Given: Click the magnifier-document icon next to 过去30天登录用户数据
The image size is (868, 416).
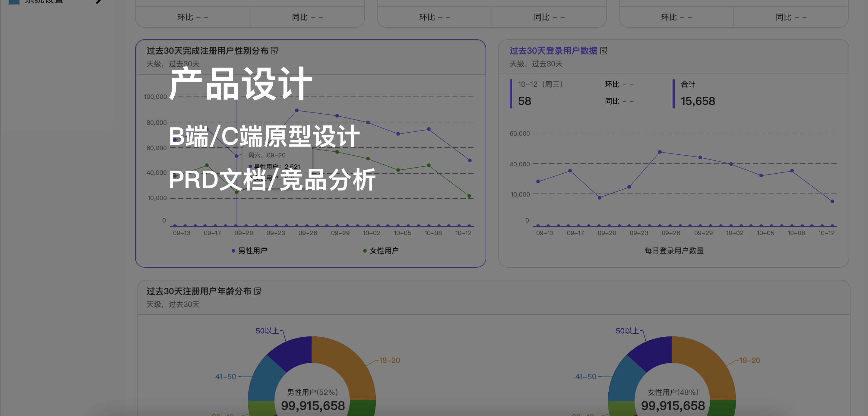Looking at the screenshot, I should 605,51.
